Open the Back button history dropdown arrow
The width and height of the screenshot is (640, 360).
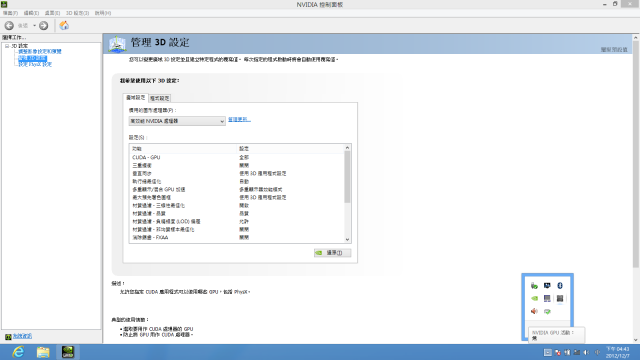34,26
